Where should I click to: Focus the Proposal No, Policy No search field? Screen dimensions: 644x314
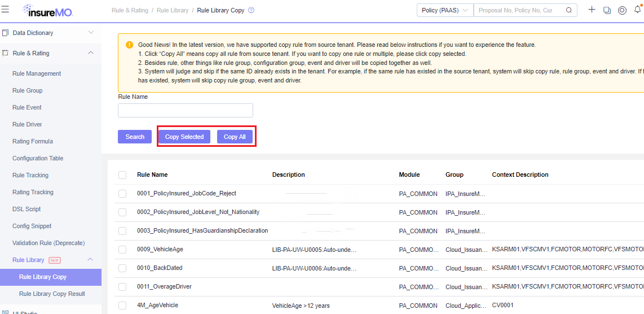tap(519, 10)
